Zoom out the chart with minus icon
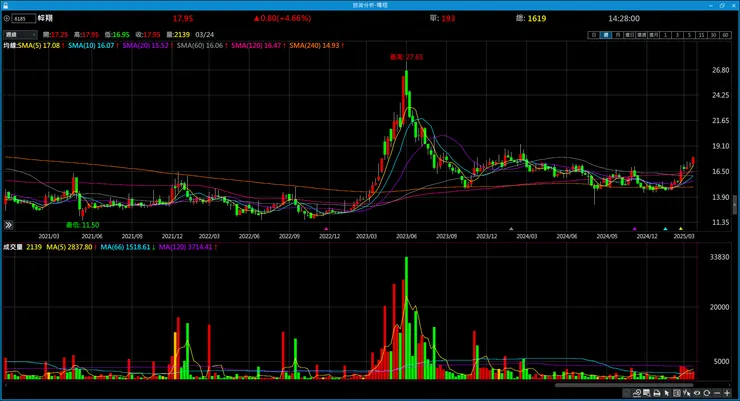 click(717, 393)
